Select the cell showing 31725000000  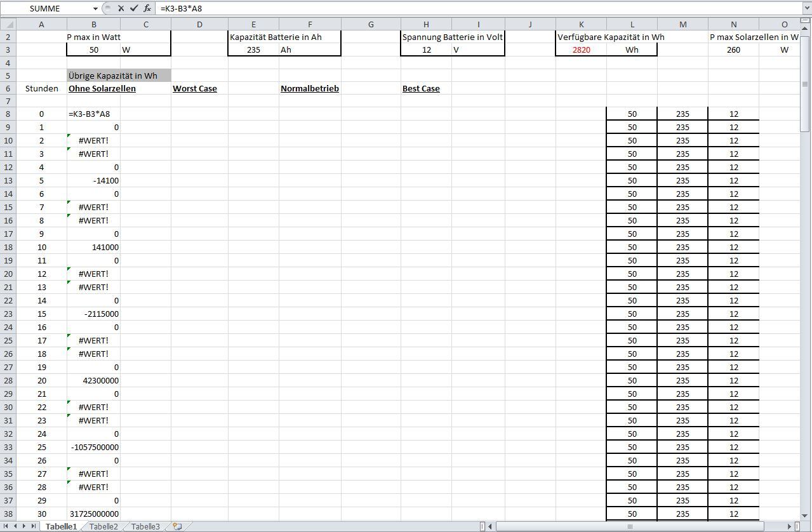(93, 514)
